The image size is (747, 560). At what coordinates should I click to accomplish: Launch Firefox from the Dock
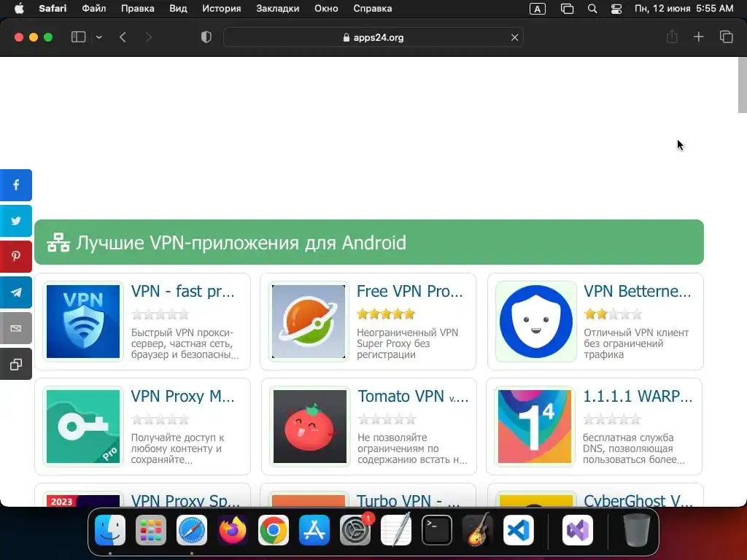(233, 530)
